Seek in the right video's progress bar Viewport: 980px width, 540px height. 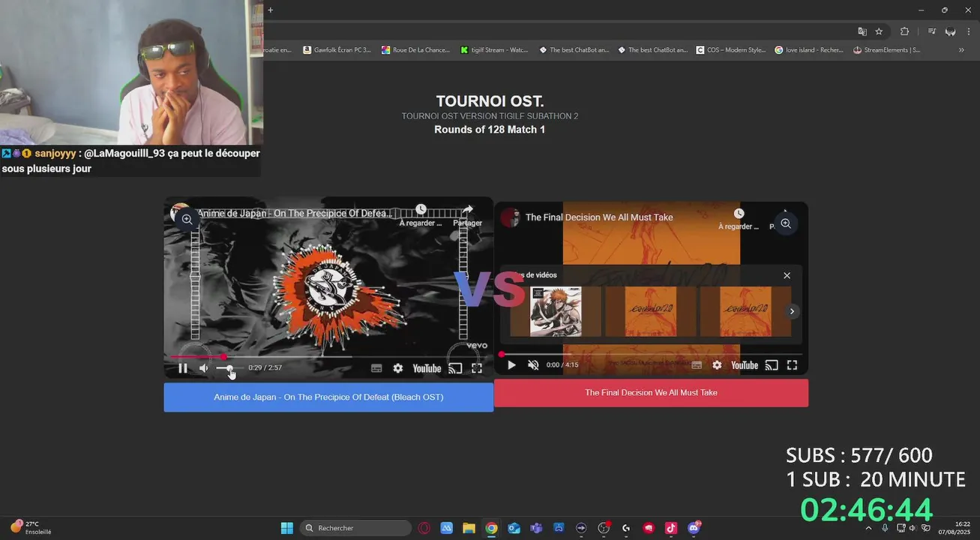pyautogui.click(x=651, y=354)
